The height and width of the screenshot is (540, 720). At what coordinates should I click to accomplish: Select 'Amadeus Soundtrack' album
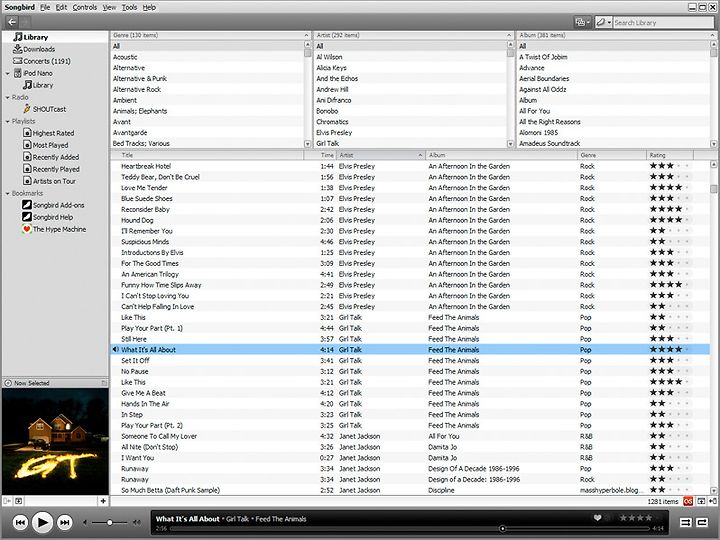pos(613,143)
